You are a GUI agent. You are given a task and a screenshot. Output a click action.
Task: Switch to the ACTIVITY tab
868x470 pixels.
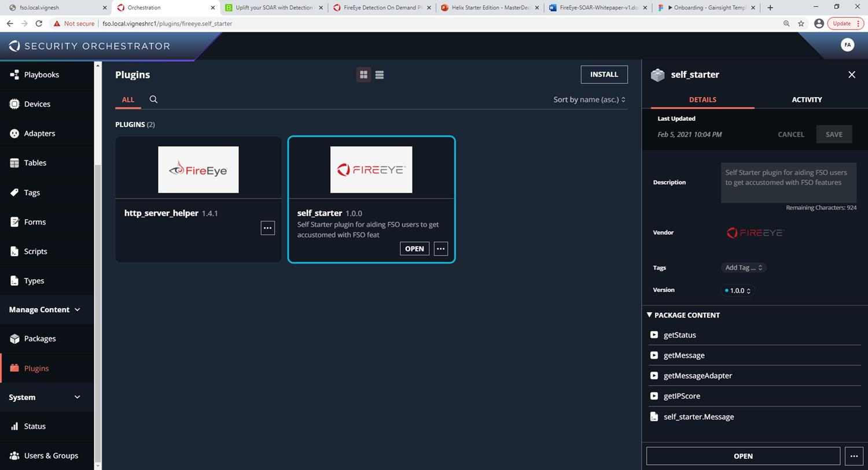(x=807, y=99)
